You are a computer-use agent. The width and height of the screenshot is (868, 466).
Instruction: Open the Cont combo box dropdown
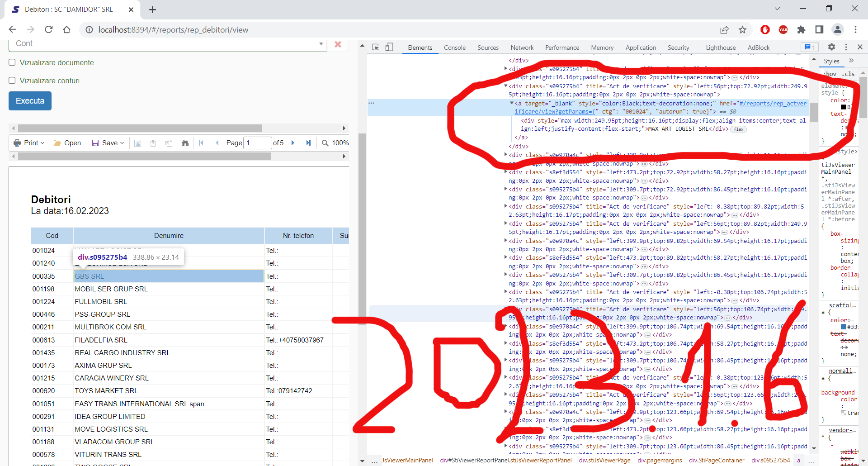pos(321,44)
